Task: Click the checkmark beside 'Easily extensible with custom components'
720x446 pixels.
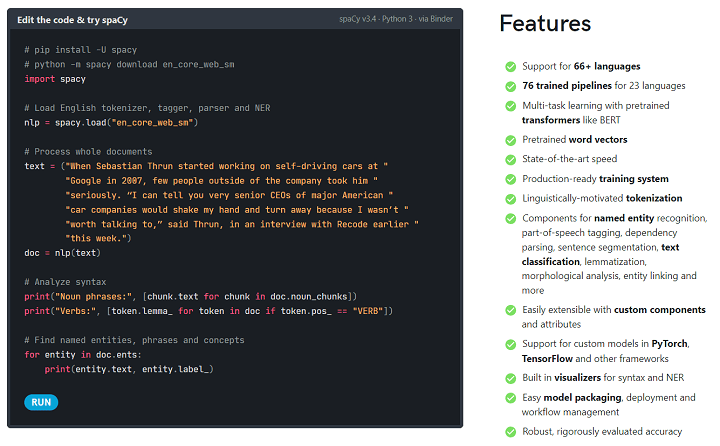Action: (511, 311)
